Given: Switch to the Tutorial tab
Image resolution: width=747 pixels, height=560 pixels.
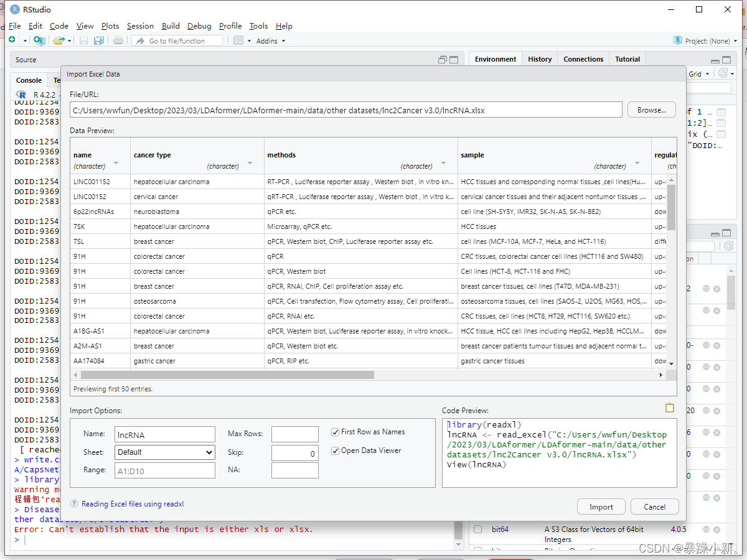Looking at the screenshot, I should [627, 59].
